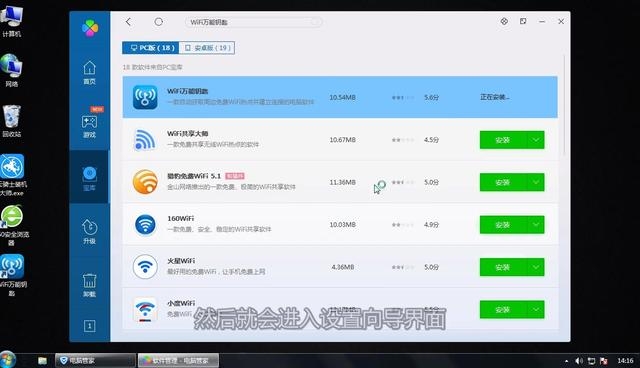Click the download count box icon in sidebar
This screenshot has height=368, width=640.
coord(89,326)
